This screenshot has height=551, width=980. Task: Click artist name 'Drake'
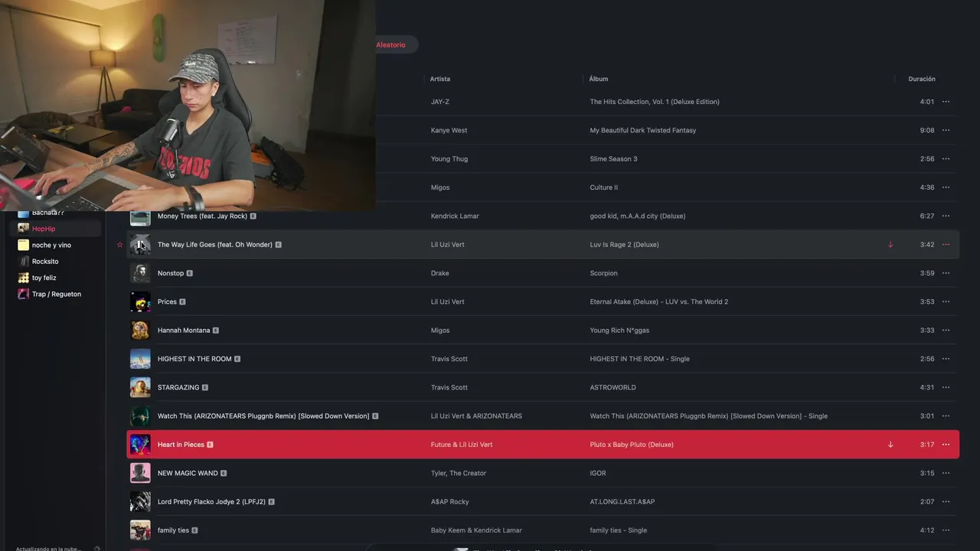(440, 273)
